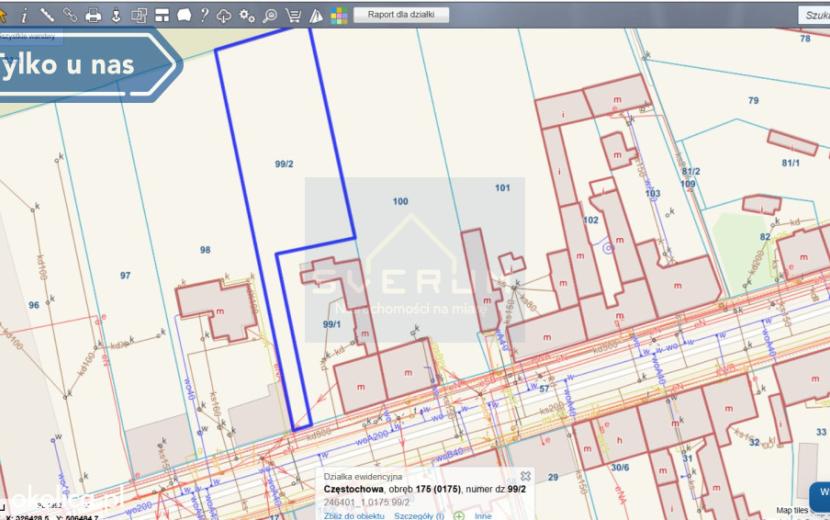This screenshot has width=830, height=520.
Task: Open the link share tool
Action: (x=70, y=15)
